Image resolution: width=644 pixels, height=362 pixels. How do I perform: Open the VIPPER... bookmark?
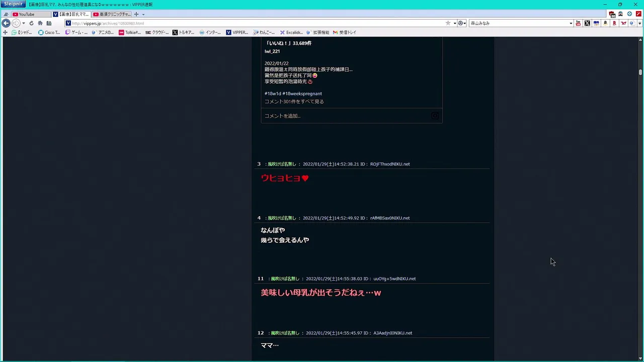click(237, 32)
